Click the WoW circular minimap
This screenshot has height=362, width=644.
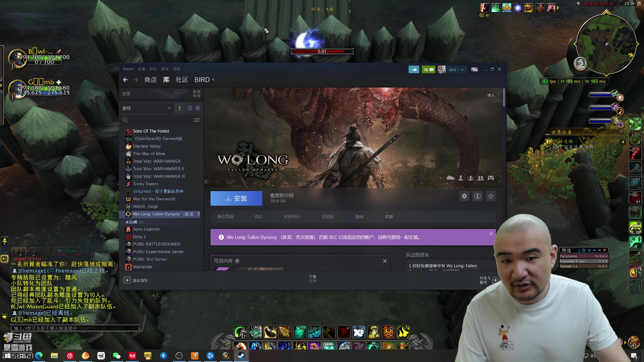(x=606, y=44)
